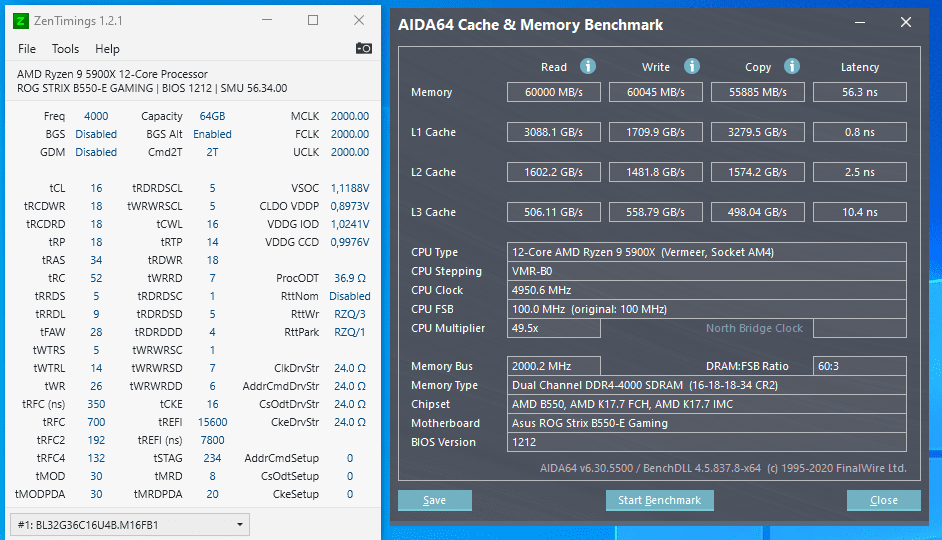The image size is (942, 540).
Task: Click the Freq value 4000 in ZenTimings
Action: click(x=96, y=116)
